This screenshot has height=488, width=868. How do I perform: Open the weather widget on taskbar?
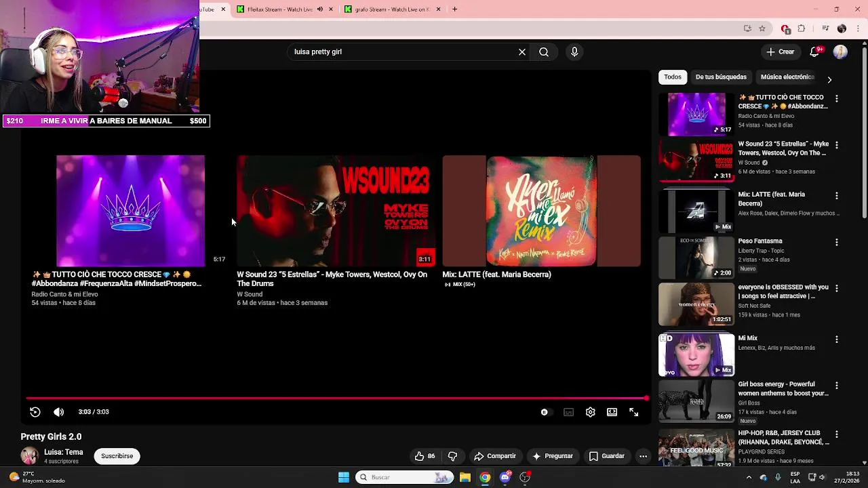pos(37,477)
